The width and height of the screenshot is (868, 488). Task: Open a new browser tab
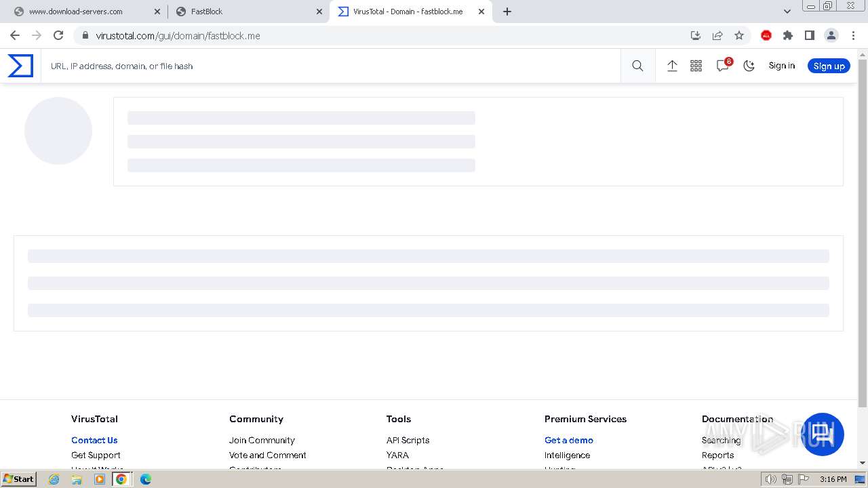pos(507,12)
